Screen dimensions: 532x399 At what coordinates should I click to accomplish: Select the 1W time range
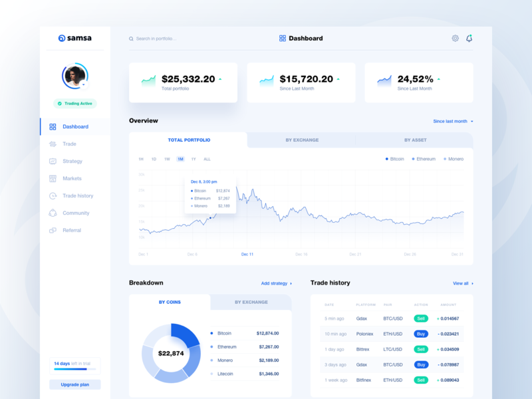[x=167, y=159]
